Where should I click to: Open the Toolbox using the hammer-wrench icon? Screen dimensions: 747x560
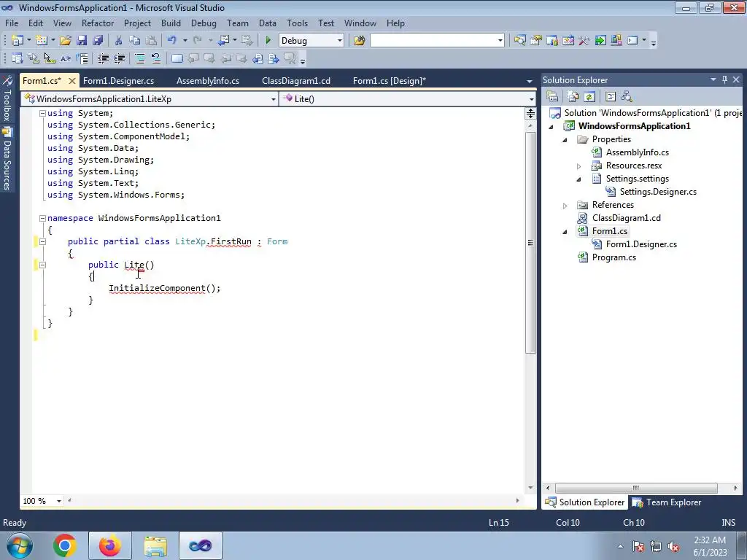pos(584,41)
